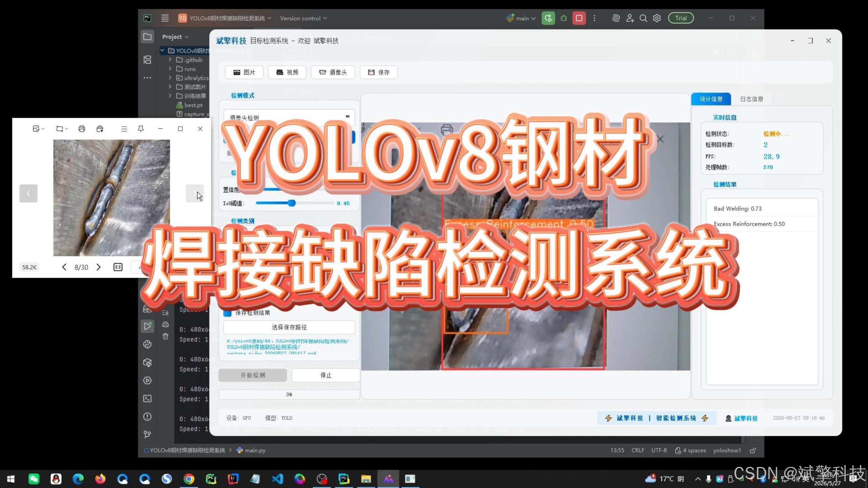The height and width of the screenshot is (488, 868).
Task: Open Structure tool window icon in PyCharm
Action: click(x=147, y=60)
